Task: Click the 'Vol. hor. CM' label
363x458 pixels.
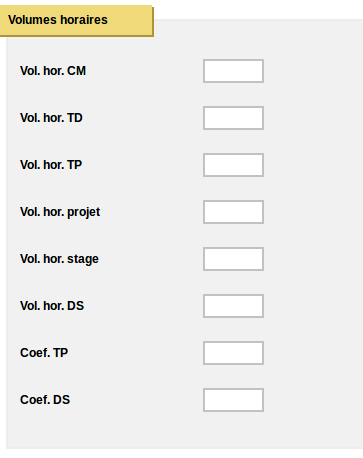Action: point(53,71)
